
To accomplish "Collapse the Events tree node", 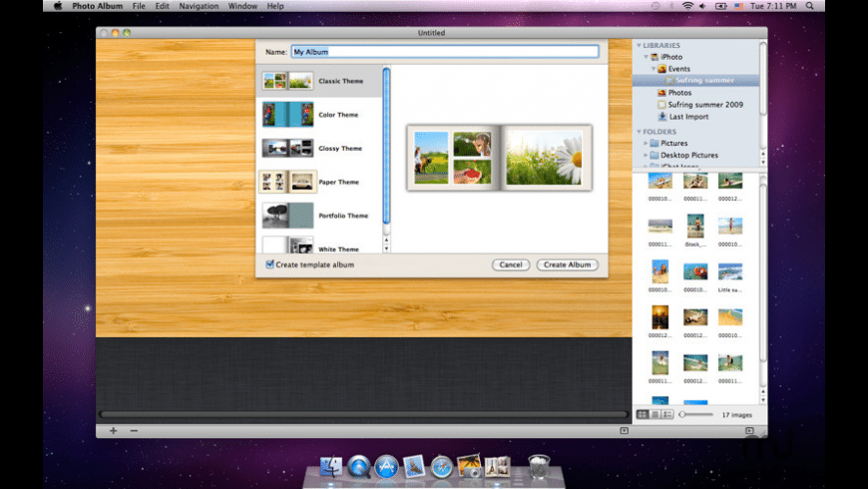I will [653, 69].
